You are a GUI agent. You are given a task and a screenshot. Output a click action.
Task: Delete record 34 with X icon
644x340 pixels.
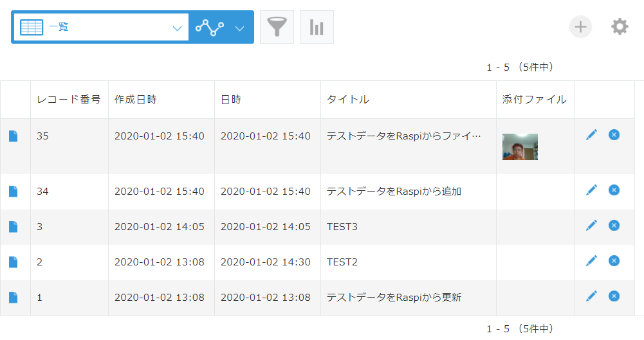614,190
